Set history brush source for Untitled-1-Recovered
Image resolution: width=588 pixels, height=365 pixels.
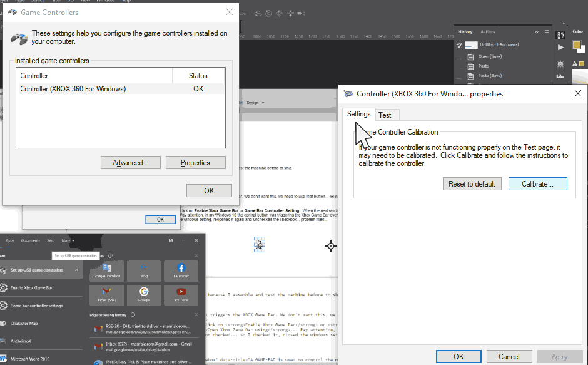click(459, 45)
